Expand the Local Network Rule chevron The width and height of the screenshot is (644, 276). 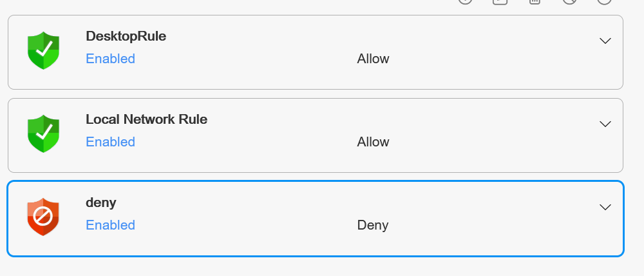(605, 124)
